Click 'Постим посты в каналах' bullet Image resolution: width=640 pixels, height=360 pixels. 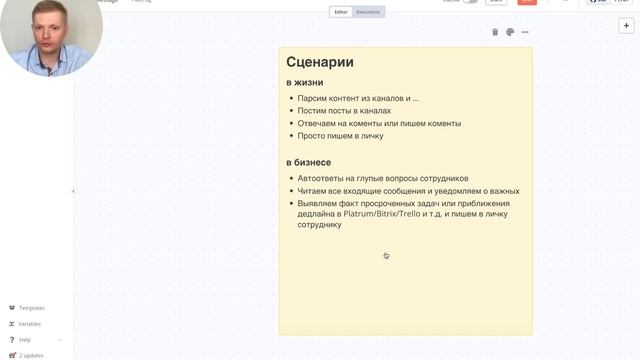point(344,111)
